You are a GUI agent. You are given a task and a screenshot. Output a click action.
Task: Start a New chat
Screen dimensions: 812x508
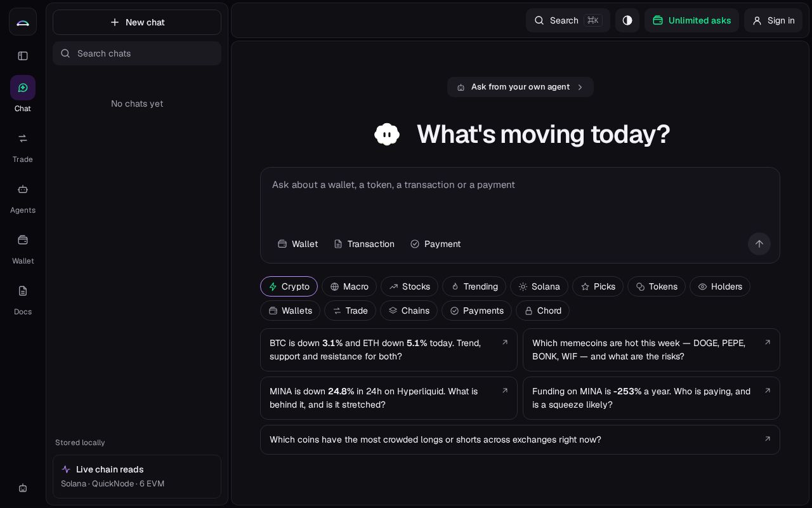(x=137, y=22)
